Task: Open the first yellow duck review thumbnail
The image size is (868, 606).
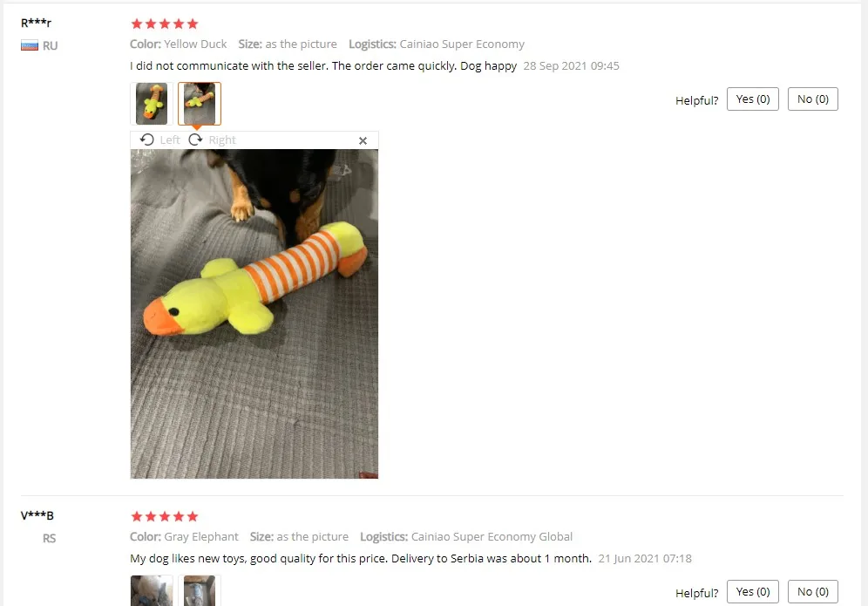Action: point(151,104)
